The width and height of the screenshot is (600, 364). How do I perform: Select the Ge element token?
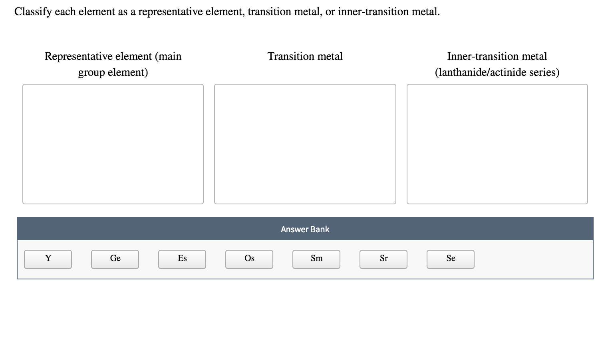pos(115,259)
